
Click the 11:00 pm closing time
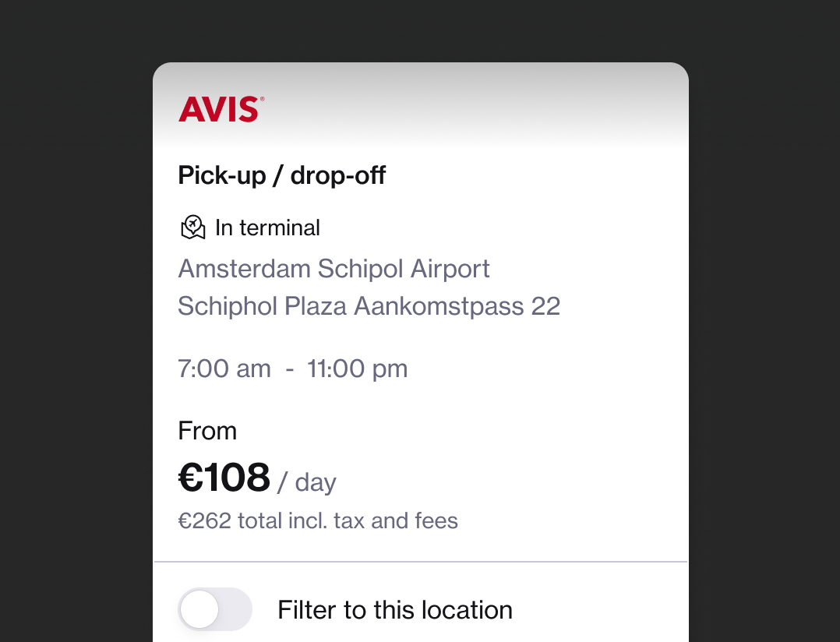pos(358,369)
